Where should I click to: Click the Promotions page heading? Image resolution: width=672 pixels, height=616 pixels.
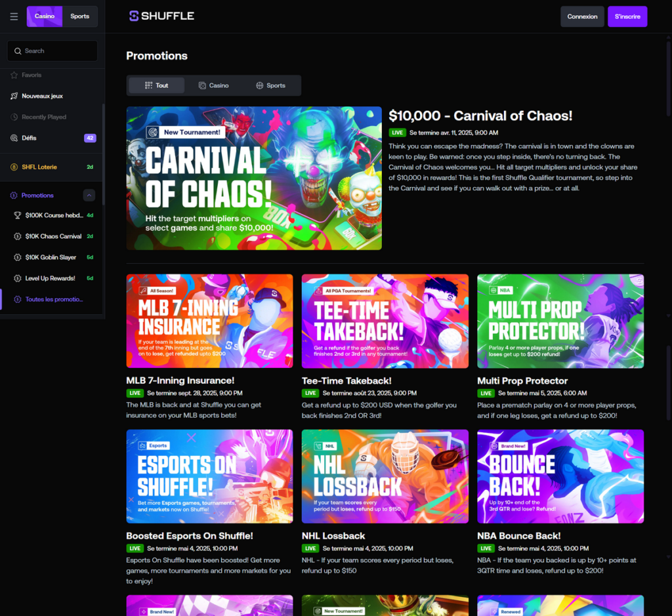click(x=157, y=56)
